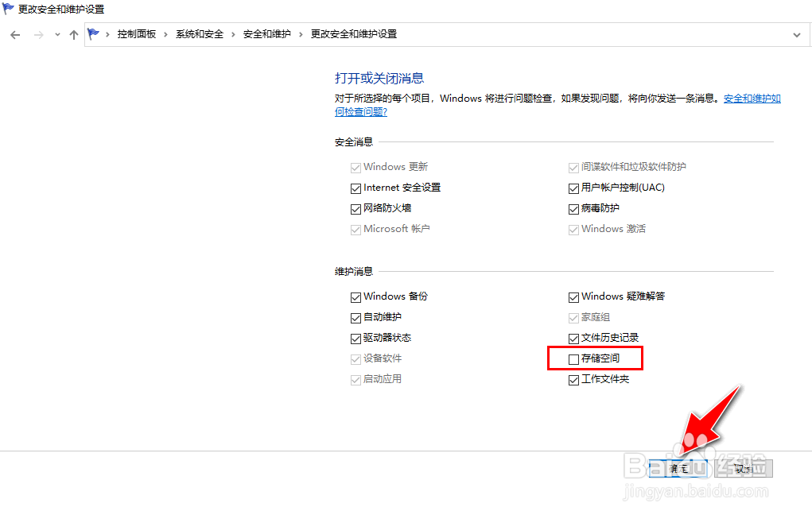Click the Forward navigation arrow
Image resolution: width=812 pixels, height=519 pixels.
(38, 35)
